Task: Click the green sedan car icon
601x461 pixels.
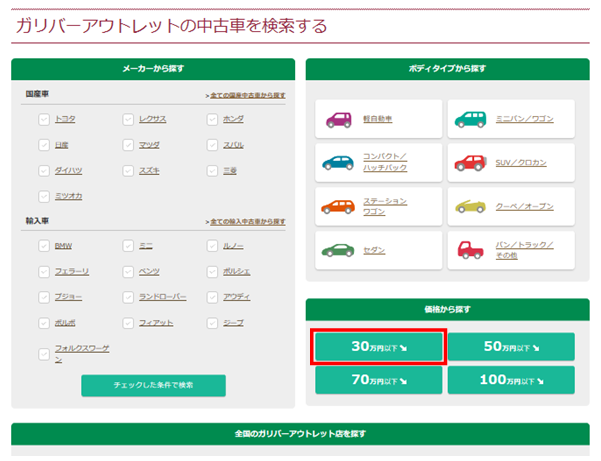Action: click(x=338, y=251)
